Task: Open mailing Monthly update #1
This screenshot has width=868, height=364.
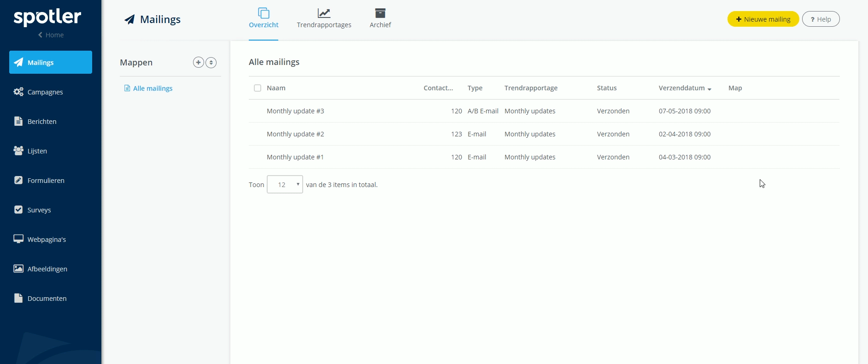Action: point(295,157)
